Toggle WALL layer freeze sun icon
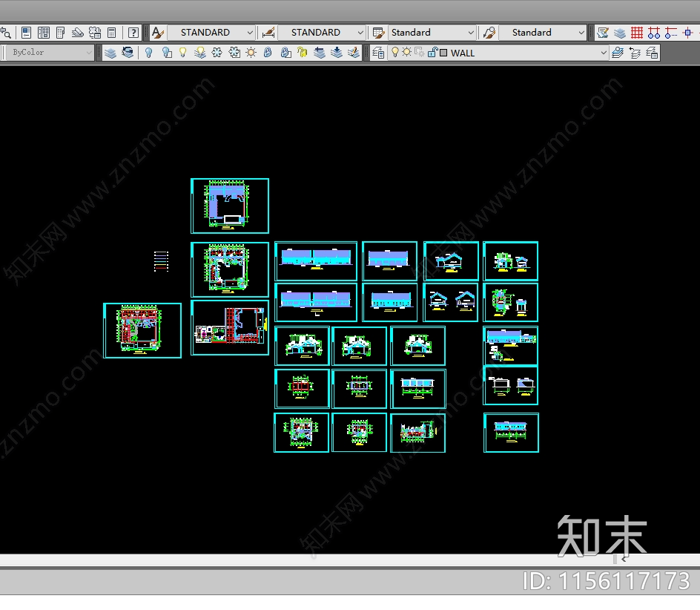This screenshot has height=610, width=700. tap(406, 52)
